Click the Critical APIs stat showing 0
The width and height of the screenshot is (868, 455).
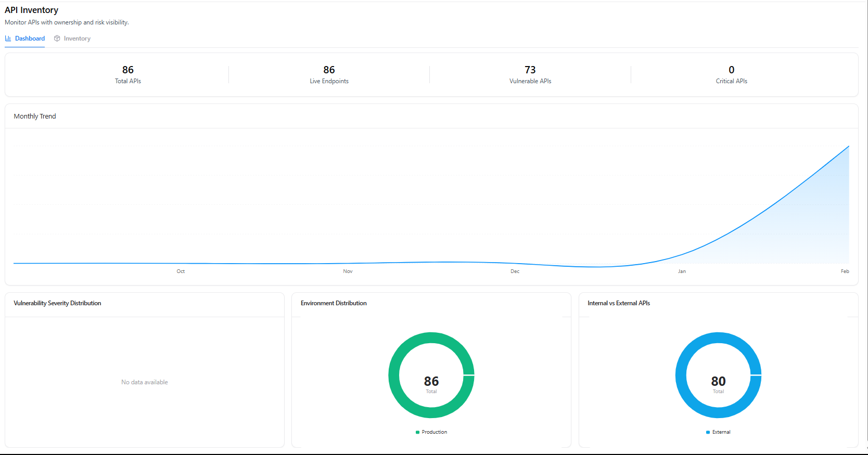pyautogui.click(x=731, y=74)
